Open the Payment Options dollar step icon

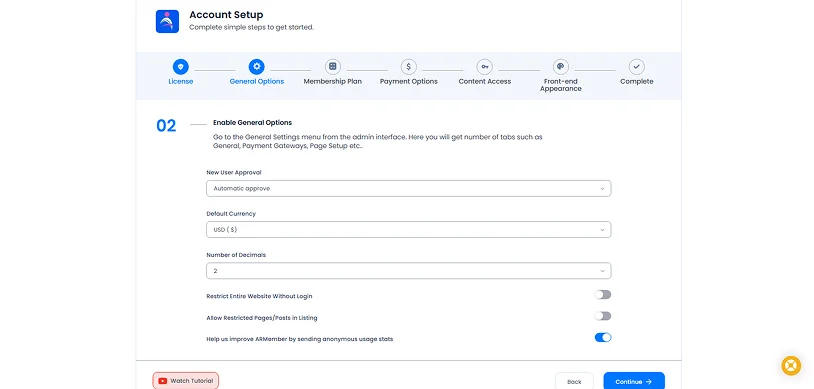click(x=409, y=66)
